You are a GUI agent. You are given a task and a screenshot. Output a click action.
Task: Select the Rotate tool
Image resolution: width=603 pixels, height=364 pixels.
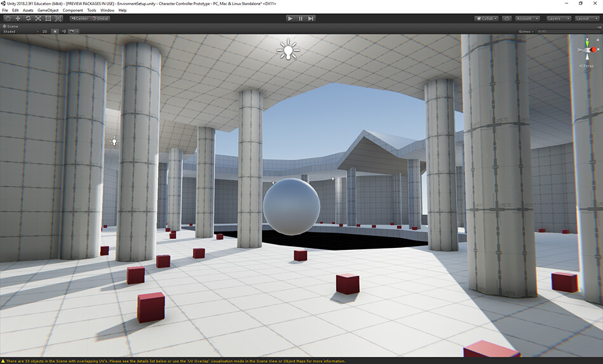pyautogui.click(x=28, y=18)
